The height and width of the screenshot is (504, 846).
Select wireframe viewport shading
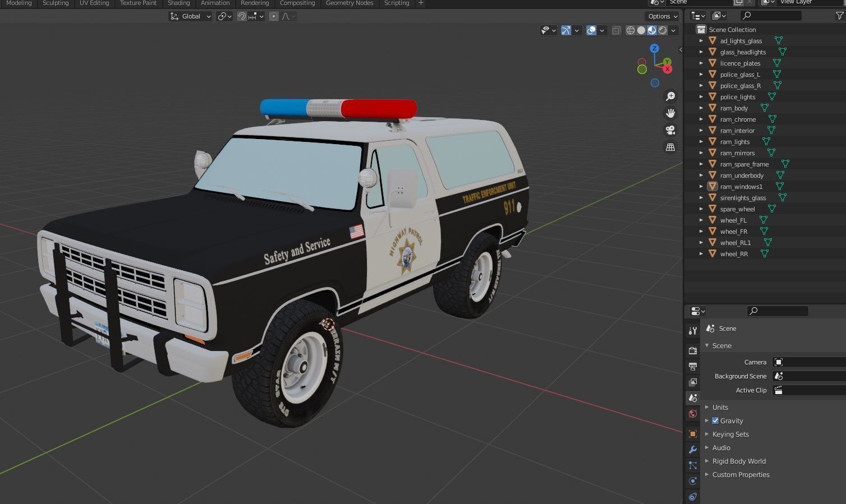click(x=631, y=30)
